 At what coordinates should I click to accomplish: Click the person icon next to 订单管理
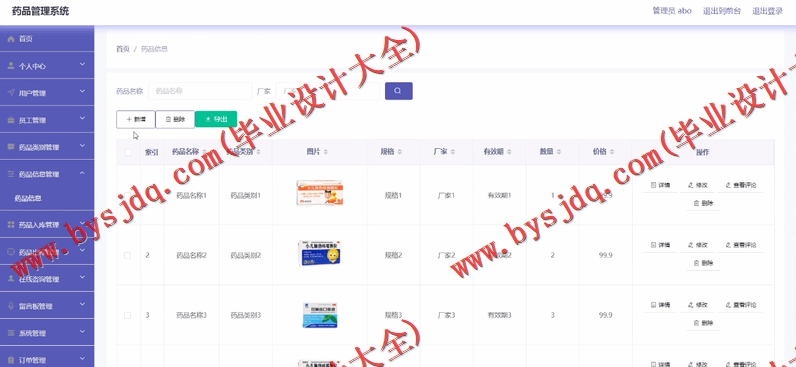tap(11, 359)
